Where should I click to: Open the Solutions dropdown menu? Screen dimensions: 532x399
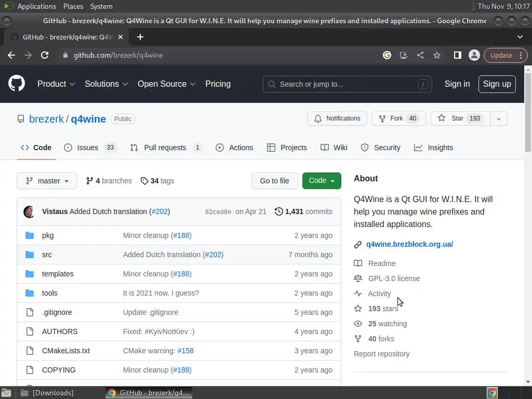point(106,84)
